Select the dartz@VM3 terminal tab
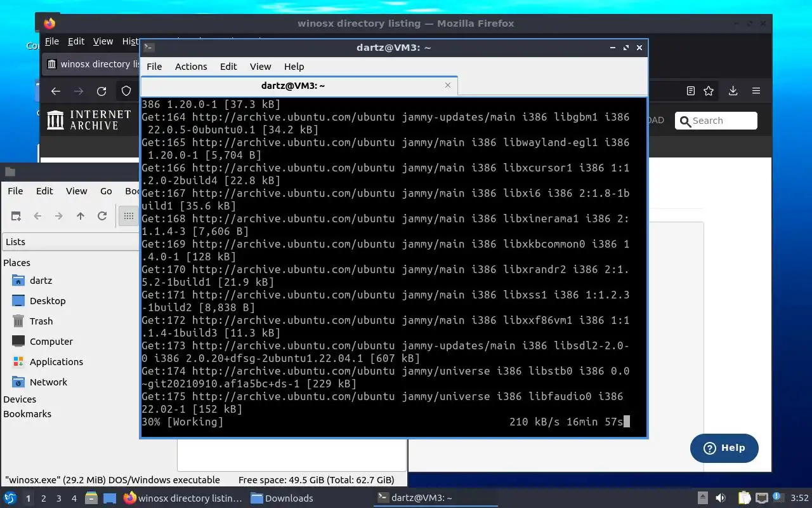812x508 pixels. (x=292, y=85)
